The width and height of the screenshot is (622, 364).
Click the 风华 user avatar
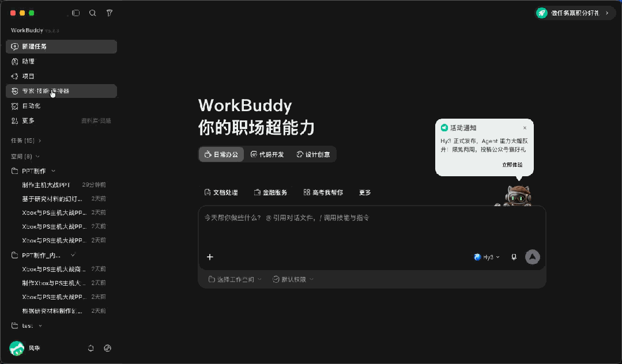point(17,348)
